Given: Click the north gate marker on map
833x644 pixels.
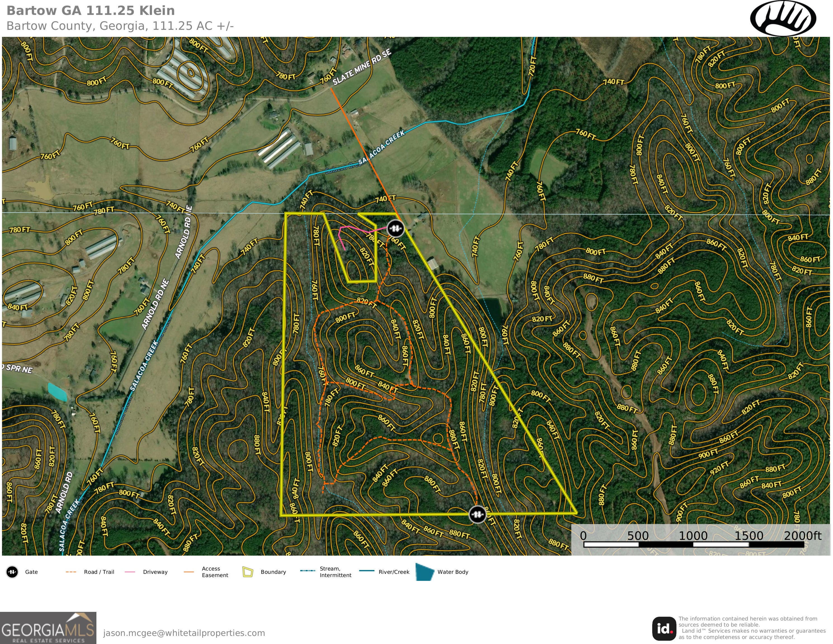Looking at the screenshot, I should point(395,229).
